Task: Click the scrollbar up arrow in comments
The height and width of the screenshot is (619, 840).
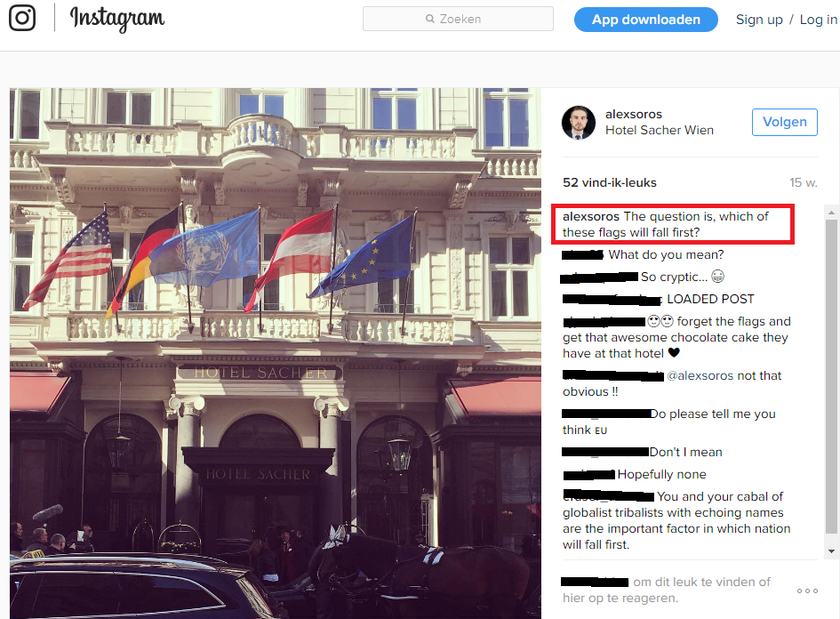Action: 831,213
